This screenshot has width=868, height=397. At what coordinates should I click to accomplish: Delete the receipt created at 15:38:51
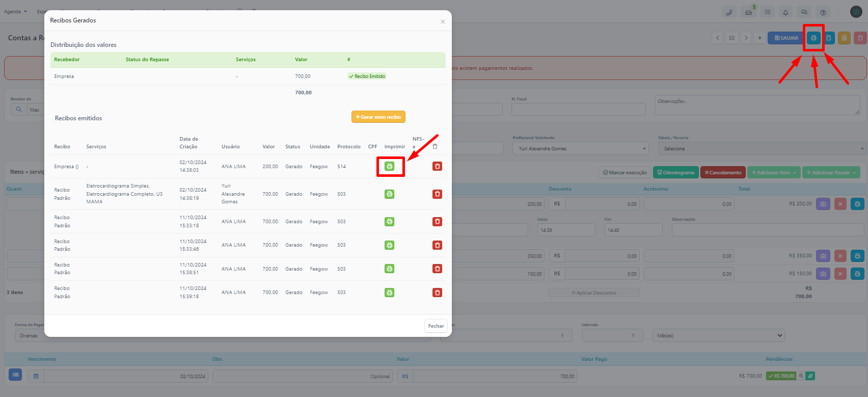pyautogui.click(x=437, y=269)
